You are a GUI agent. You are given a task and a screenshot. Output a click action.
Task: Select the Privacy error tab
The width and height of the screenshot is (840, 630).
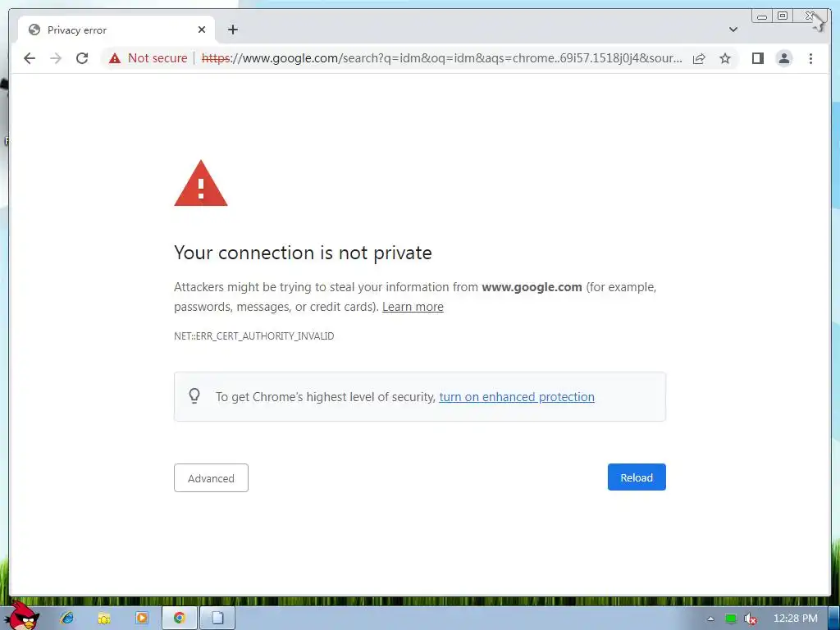(116, 30)
